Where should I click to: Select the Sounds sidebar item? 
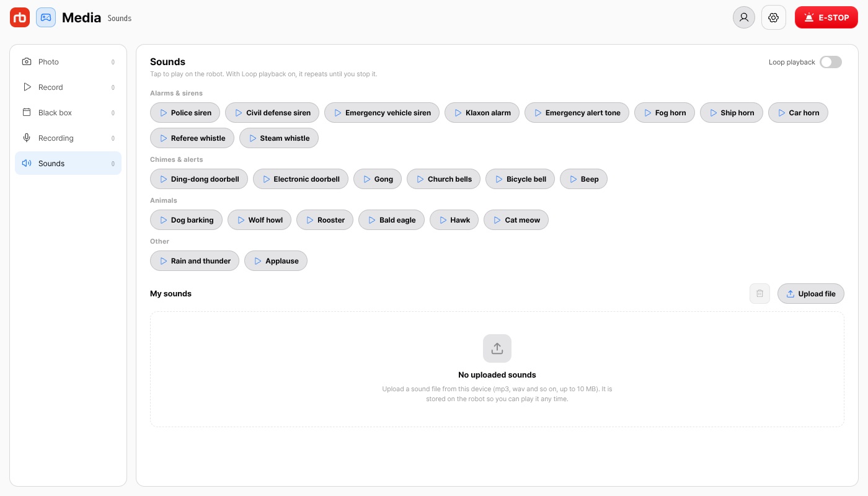(x=68, y=164)
